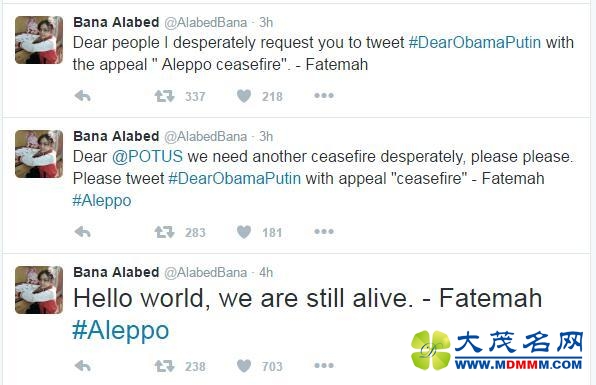
Task: Open the small #Aleppo hashtag in second tweet
Action: point(102,201)
